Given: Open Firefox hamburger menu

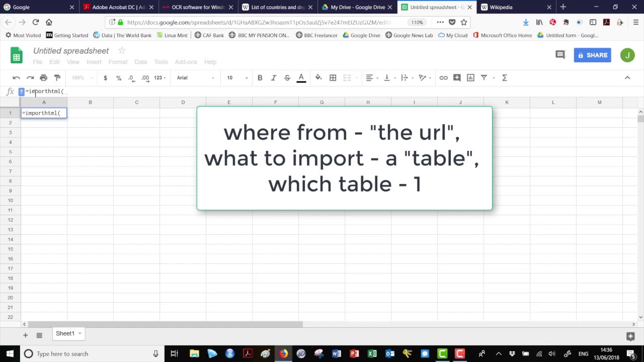Looking at the screenshot, I should point(635,22).
